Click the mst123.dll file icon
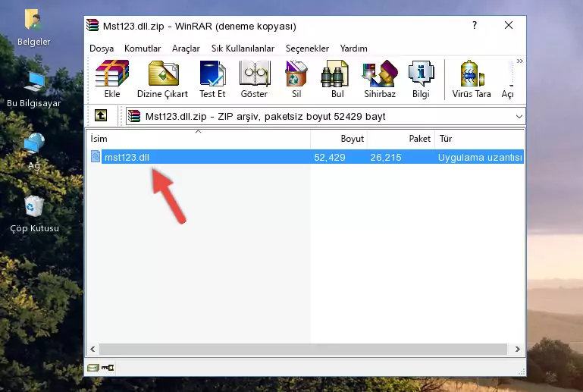Viewport: 583px width, 392px height. (96, 157)
